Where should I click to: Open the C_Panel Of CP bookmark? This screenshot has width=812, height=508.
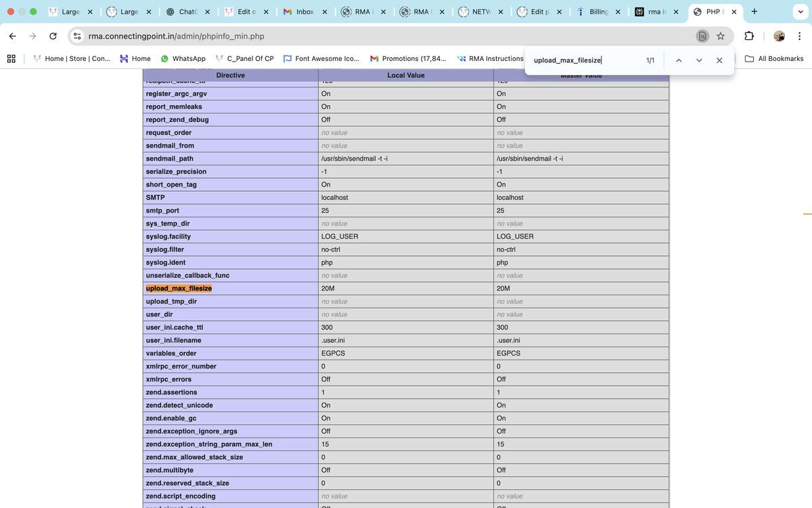pos(244,59)
